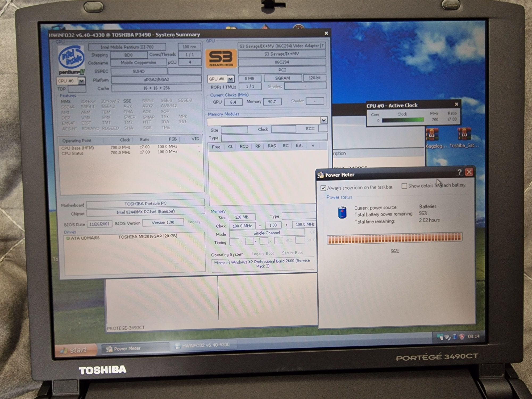Click the Cache field 16 + 16 + 256
The width and height of the screenshot is (532, 399).
[156, 88]
